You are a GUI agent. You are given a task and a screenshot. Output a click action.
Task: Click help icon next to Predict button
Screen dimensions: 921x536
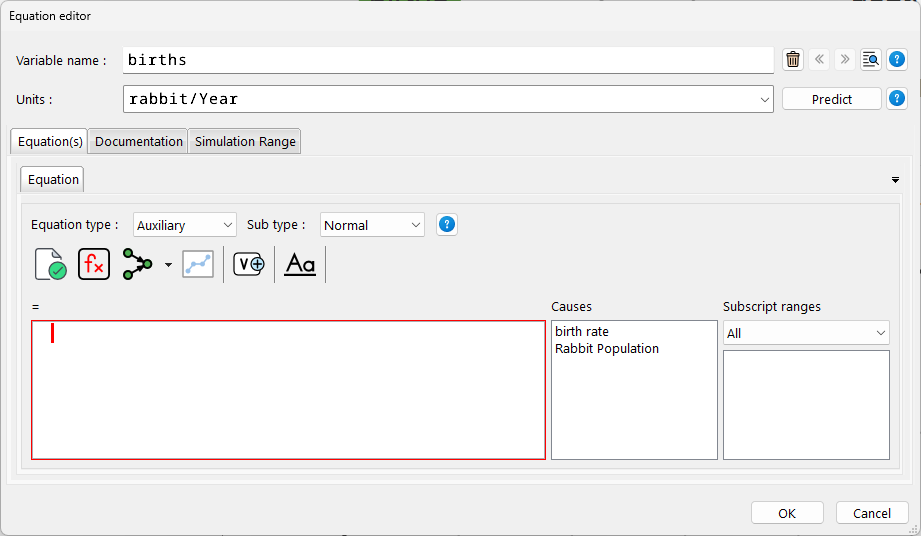click(897, 99)
